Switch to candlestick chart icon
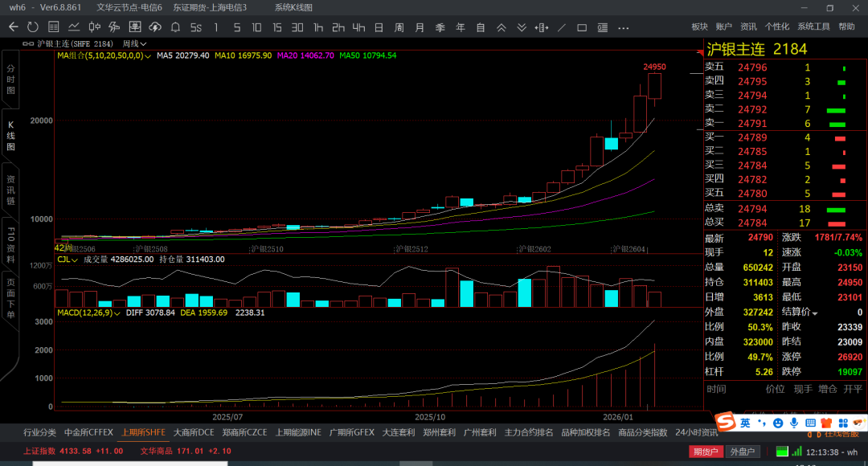The height and width of the screenshot is (466, 868). pyautogui.click(x=95, y=27)
